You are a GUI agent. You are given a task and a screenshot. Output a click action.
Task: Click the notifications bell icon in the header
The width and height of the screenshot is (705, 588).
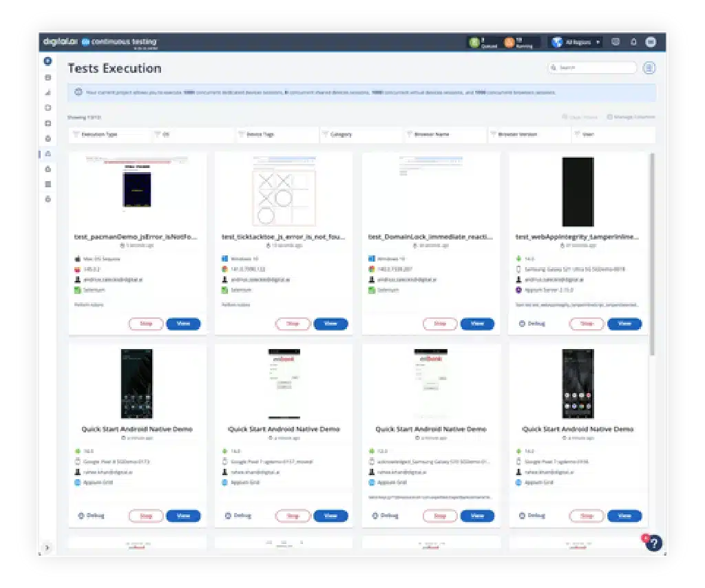point(633,42)
